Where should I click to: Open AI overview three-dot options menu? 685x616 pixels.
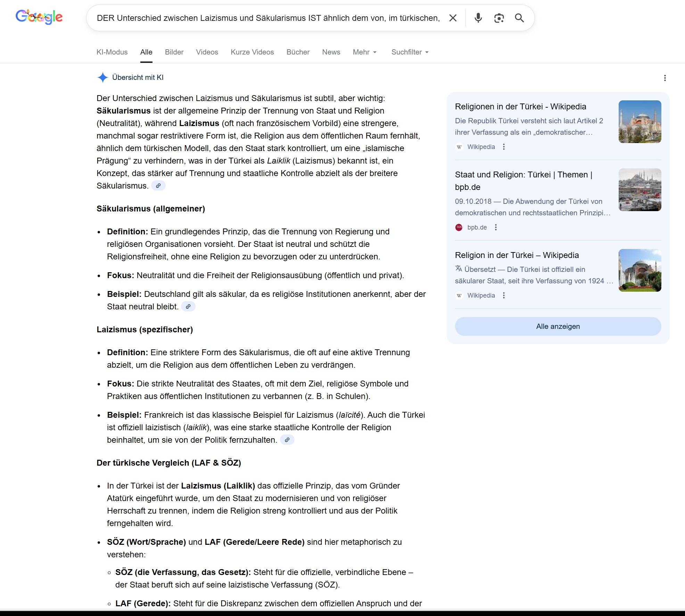click(665, 78)
